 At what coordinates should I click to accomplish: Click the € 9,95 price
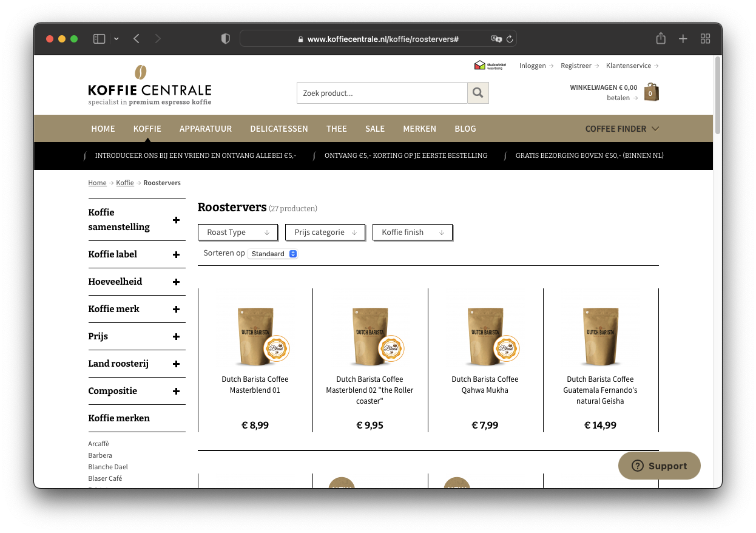pyautogui.click(x=370, y=425)
